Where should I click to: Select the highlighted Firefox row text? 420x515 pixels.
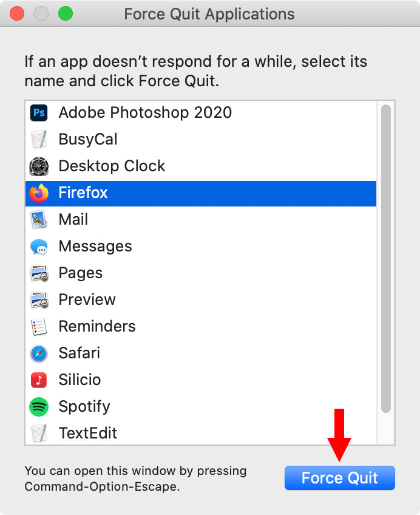(x=83, y=193)
